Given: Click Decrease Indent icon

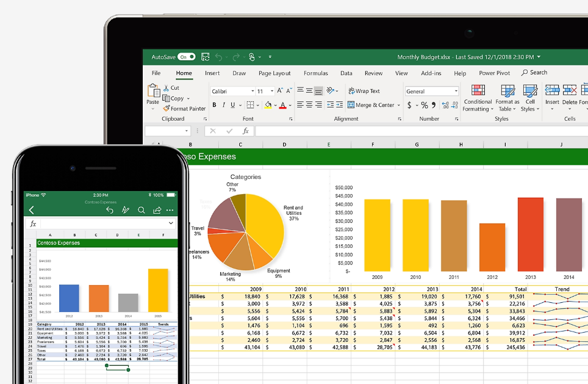Looking at the screenshot, I should click(331, 105).
